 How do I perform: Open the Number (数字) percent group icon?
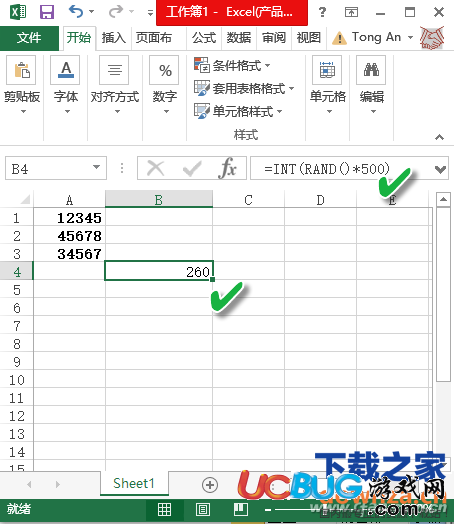pos(164,70)
